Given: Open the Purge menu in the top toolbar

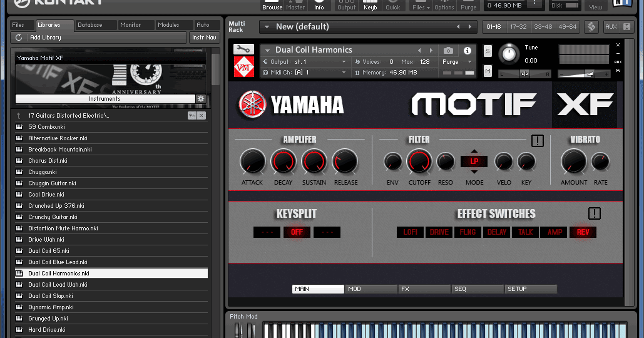Looking at the screenshot, I should [468, 6].
